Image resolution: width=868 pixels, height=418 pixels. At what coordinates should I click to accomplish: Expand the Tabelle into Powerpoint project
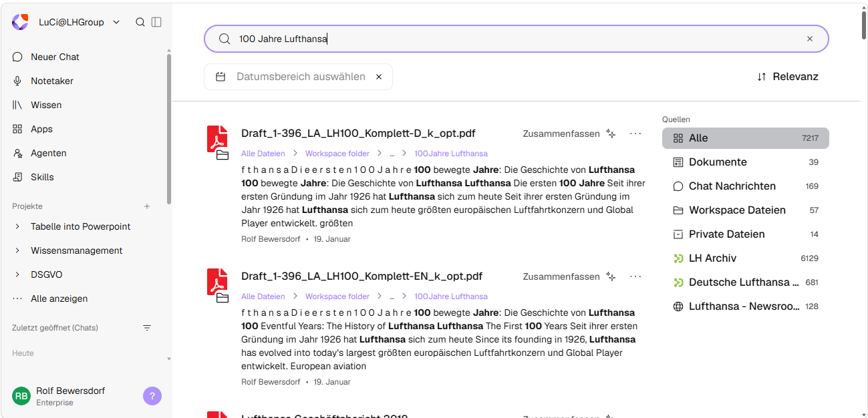(x=17, y=226)
